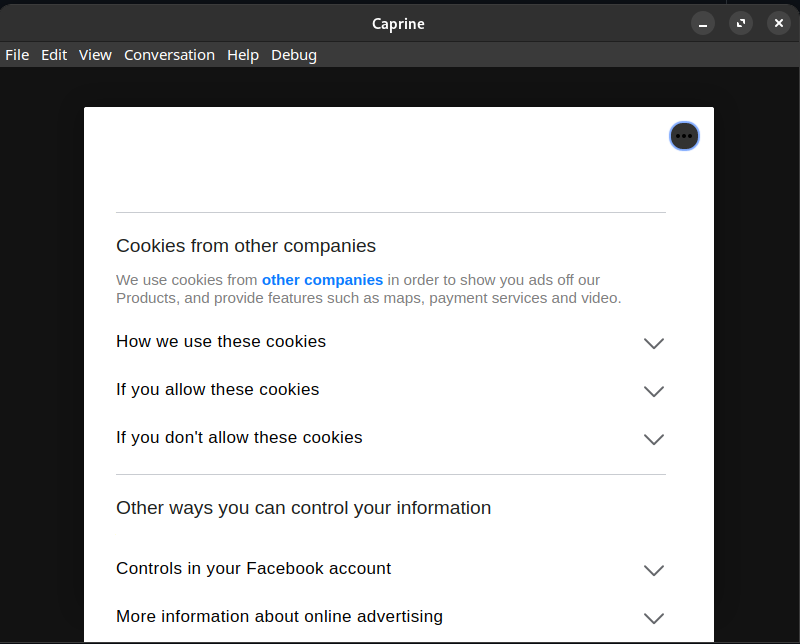The height and width of the screenshot is (644, 800).
Task: Click the restore window icon in titlebar
Action: pos(740,23)
